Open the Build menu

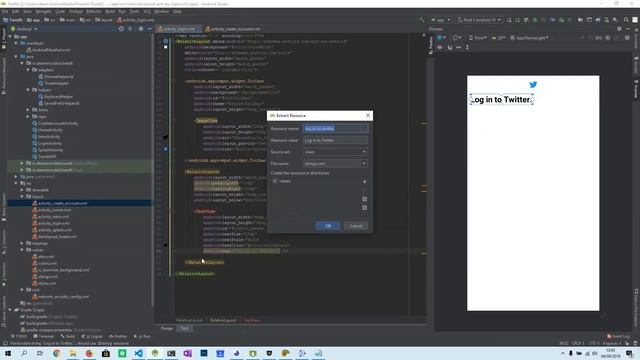(110, 11)
